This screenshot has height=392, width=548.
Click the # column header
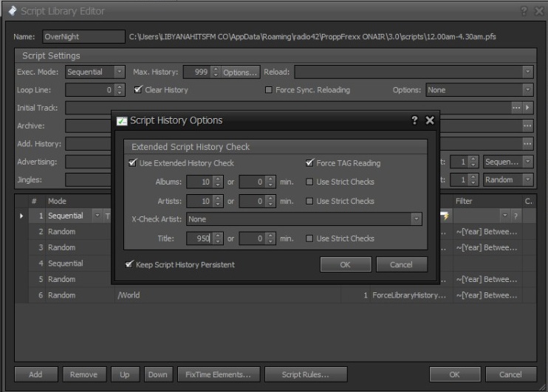click(34, 201)
